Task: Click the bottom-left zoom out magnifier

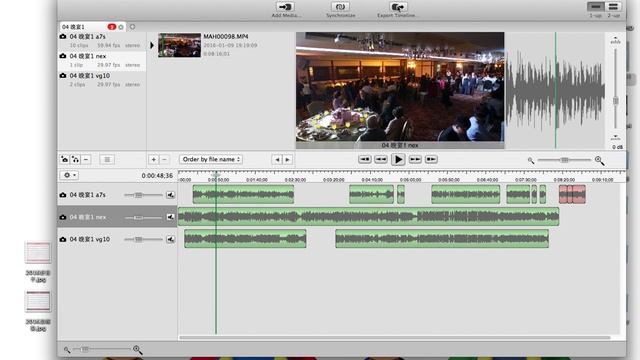Action: click(x=67, y=350)
